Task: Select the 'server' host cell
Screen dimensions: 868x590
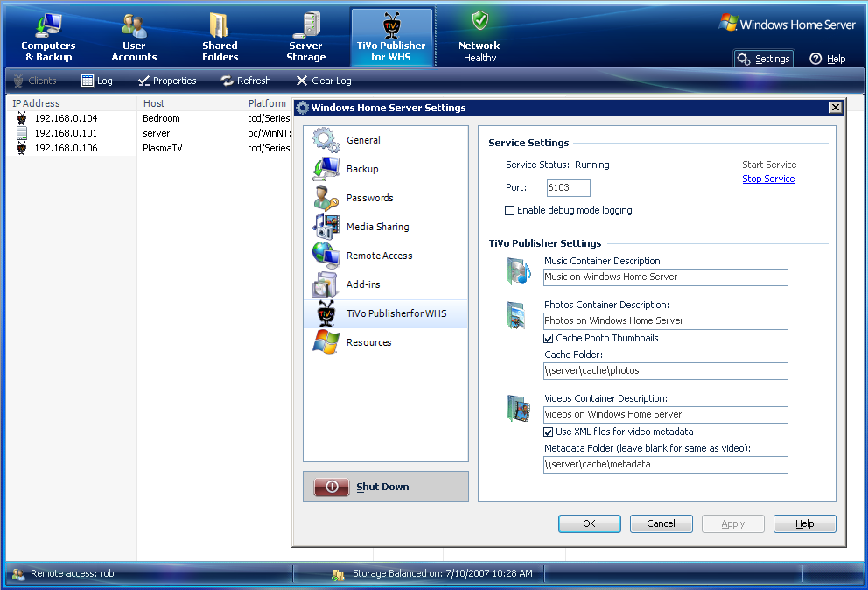Action: pos(156,133)
